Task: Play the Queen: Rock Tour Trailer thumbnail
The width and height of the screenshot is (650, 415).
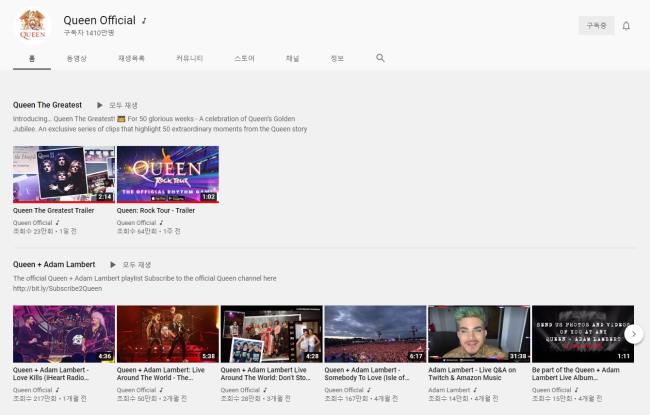Action: [x=167, y=174]
